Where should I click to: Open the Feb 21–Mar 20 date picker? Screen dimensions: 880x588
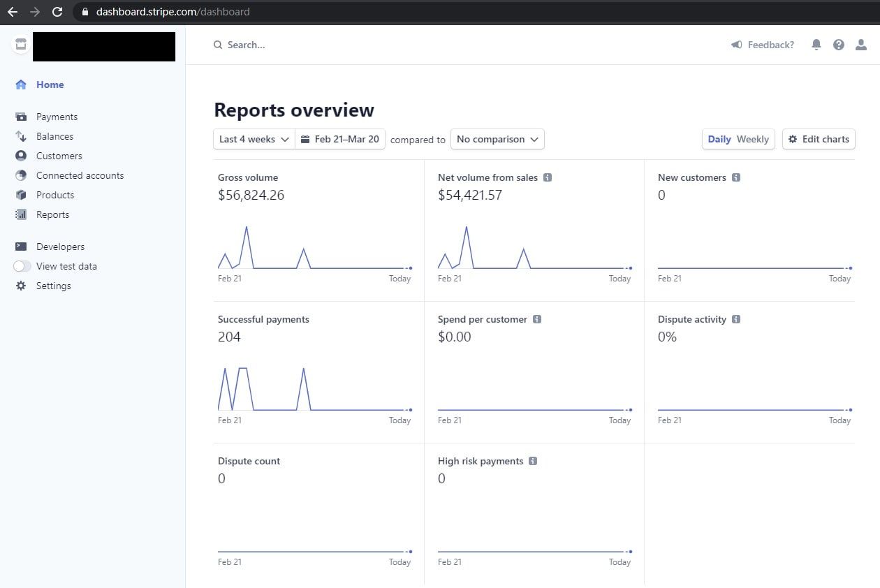[340, 139]
